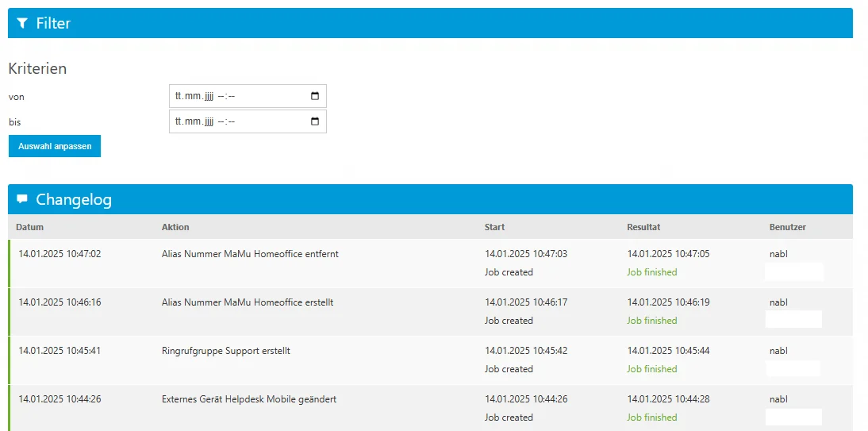
Task: Select the 'Ringrufgruppe Support erstellt' entry
Action: [225, 351]
